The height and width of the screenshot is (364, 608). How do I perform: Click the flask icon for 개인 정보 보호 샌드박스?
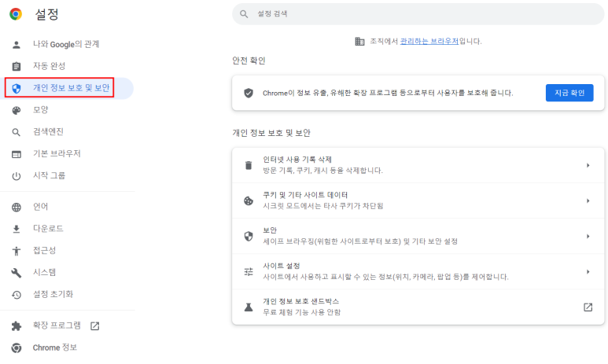249,307
